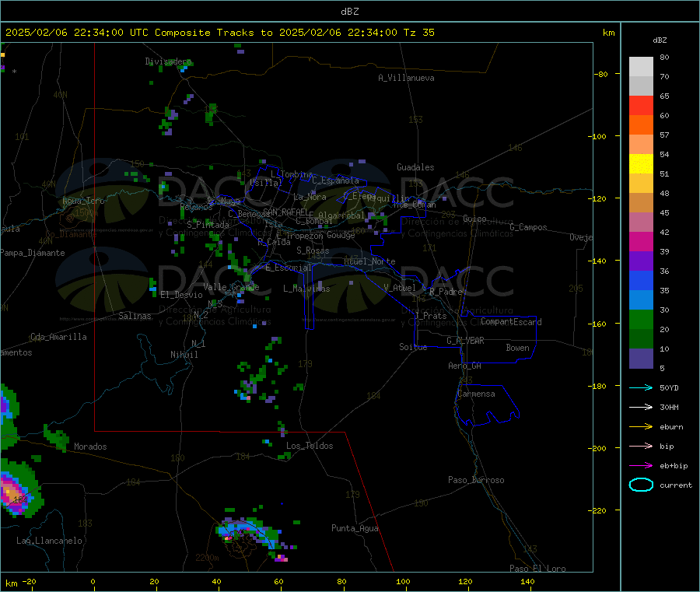Click the 'Soitue' map label

pos(413,347)
